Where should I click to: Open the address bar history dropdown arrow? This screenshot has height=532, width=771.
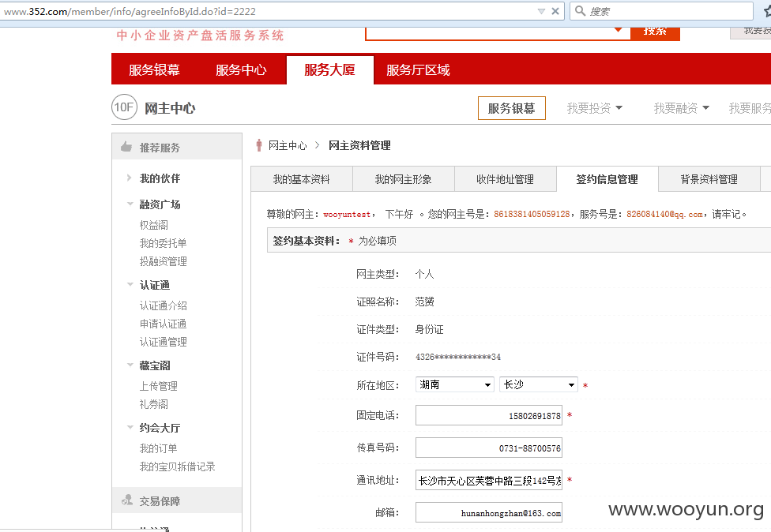[x=541, y=11]
